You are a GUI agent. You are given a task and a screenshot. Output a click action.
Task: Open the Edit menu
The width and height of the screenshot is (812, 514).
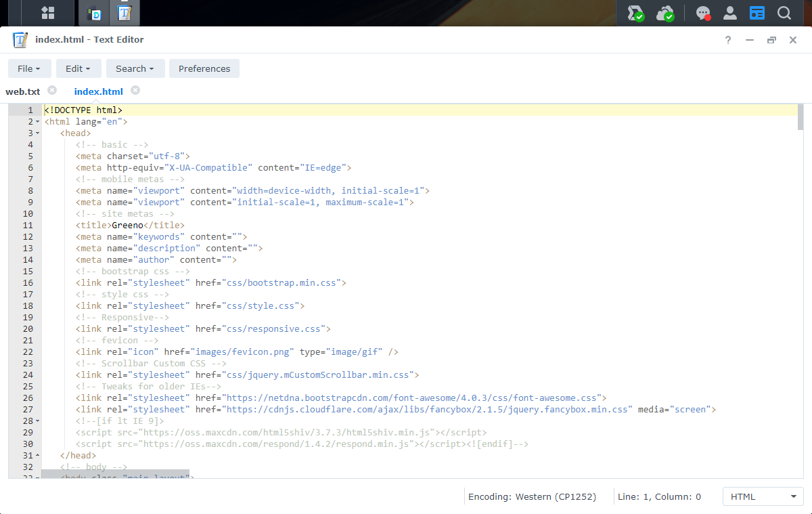pyautogui.click(x=78, y=68)
